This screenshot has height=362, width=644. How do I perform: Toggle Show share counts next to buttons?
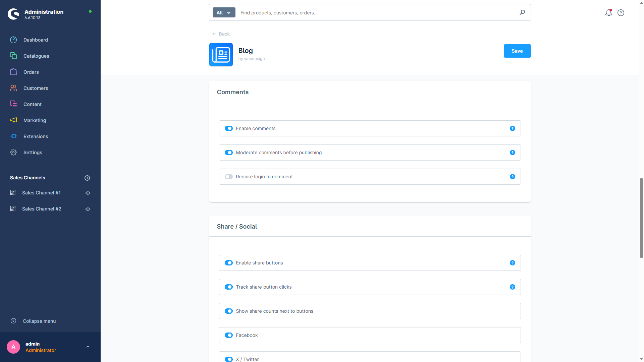point(229,311)
